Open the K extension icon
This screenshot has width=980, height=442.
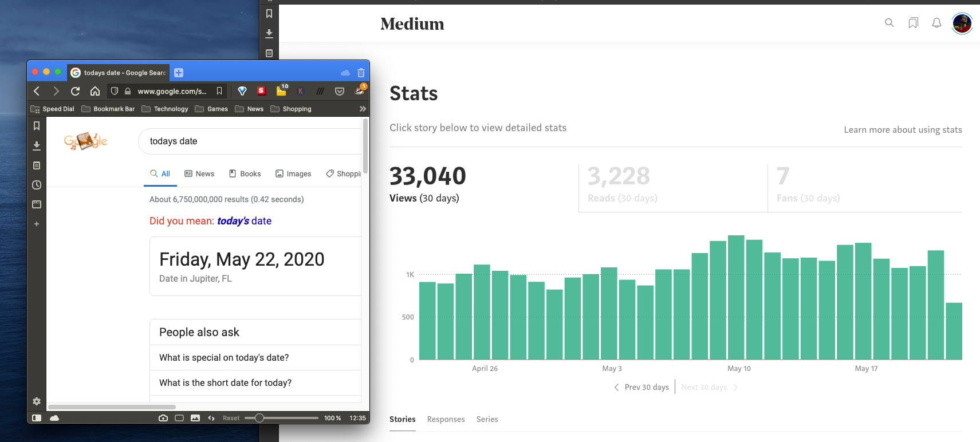pyautogui.click(x=301, y=91)
